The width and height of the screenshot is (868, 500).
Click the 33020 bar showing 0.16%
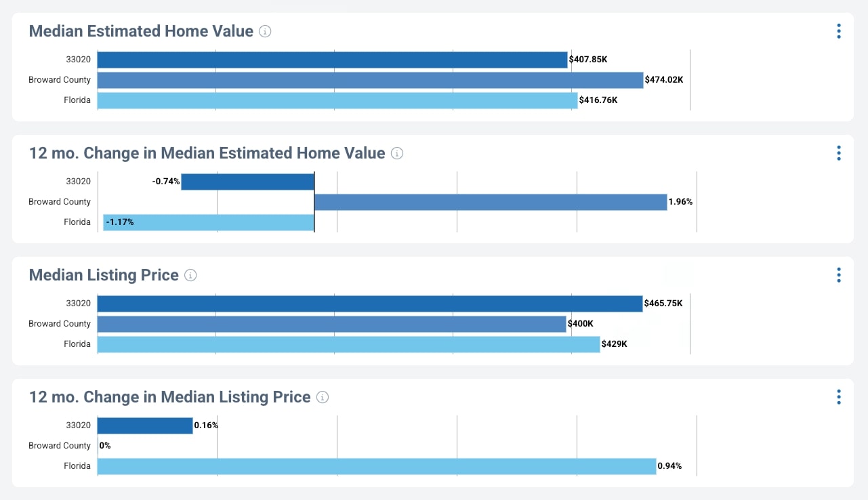pyautogui.click(x=145, y=425)
